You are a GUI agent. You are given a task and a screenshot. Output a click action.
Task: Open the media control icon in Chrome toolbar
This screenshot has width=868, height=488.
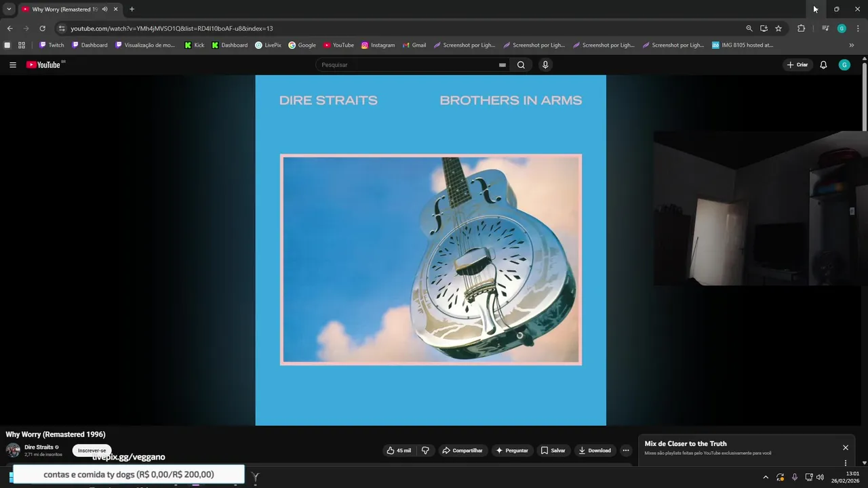pyautogui.click(x=825, y=28)
